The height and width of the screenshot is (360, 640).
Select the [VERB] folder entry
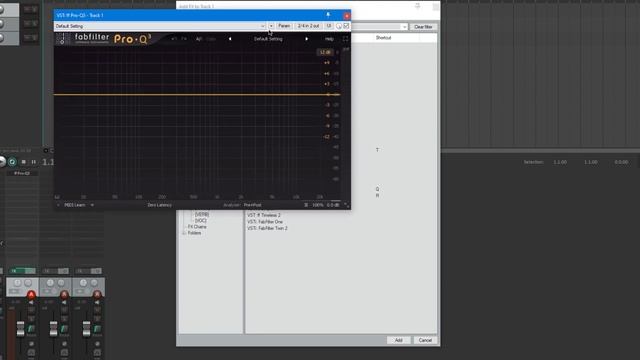pyautogui.click(x=202, y=214)
